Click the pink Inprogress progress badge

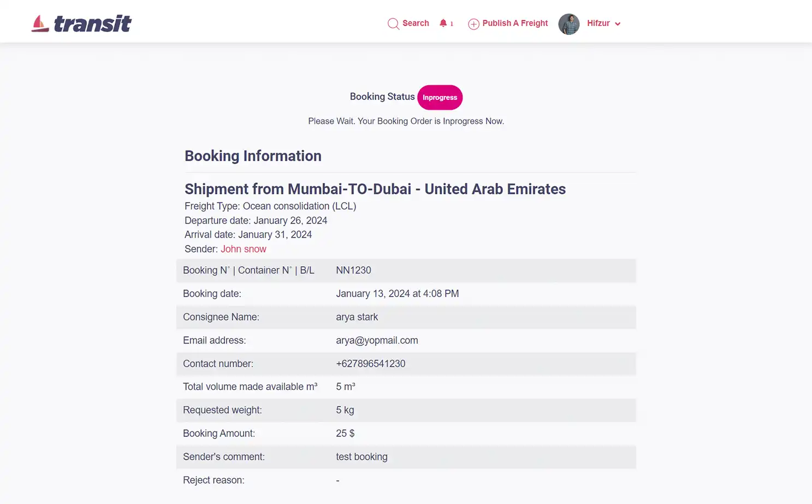coord(440,97)
